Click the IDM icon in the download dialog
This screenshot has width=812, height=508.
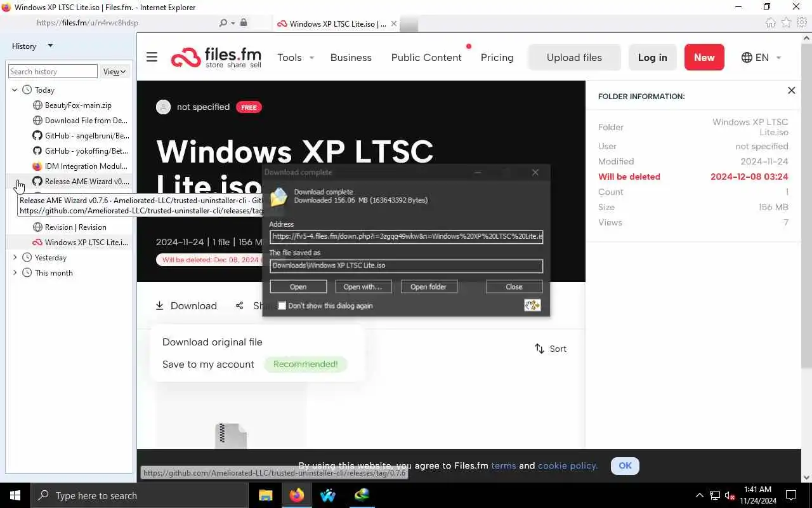click(x=532, y=305)
